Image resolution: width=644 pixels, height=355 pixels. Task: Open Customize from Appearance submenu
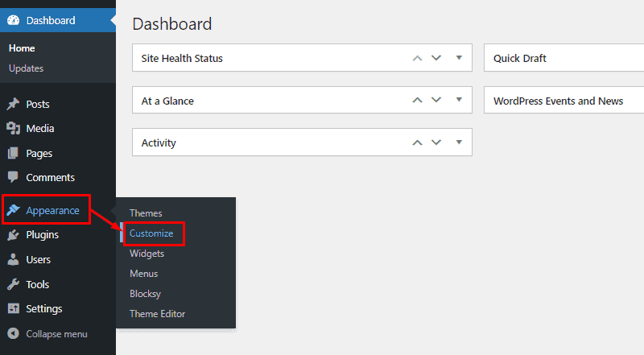click(x=151, y=233)
